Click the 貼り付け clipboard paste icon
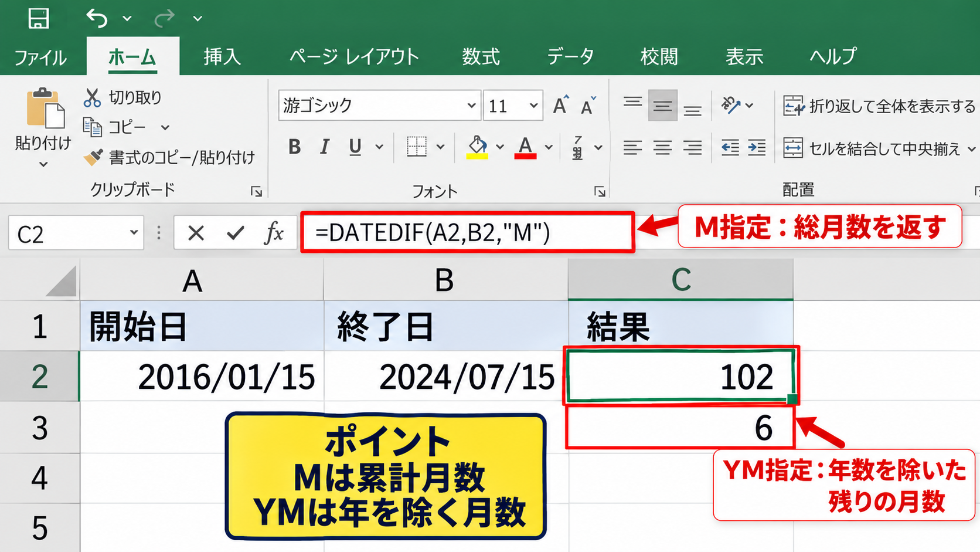 [45, 108]
